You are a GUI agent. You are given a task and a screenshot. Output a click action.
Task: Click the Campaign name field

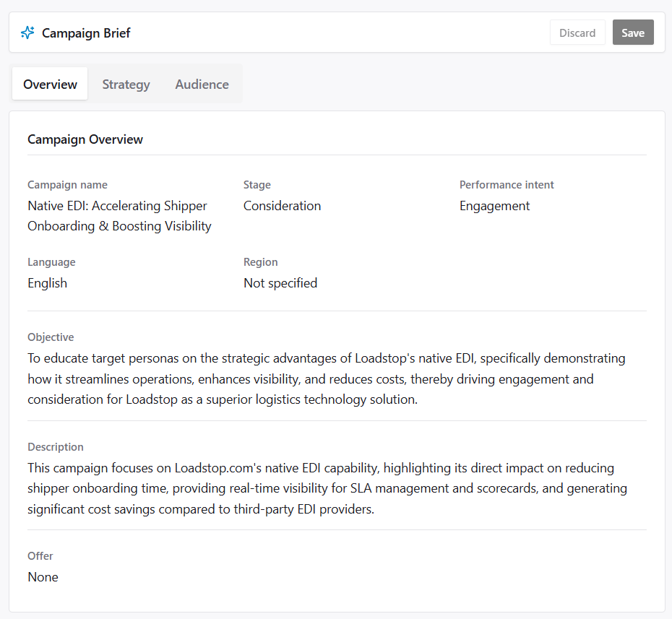click(x=119, y=215)
